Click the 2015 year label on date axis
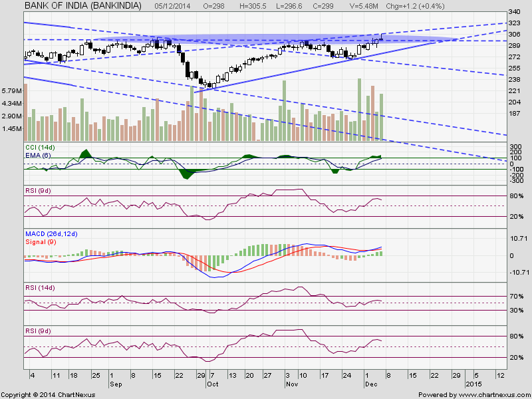532x399 pixels. coord(473,384)
